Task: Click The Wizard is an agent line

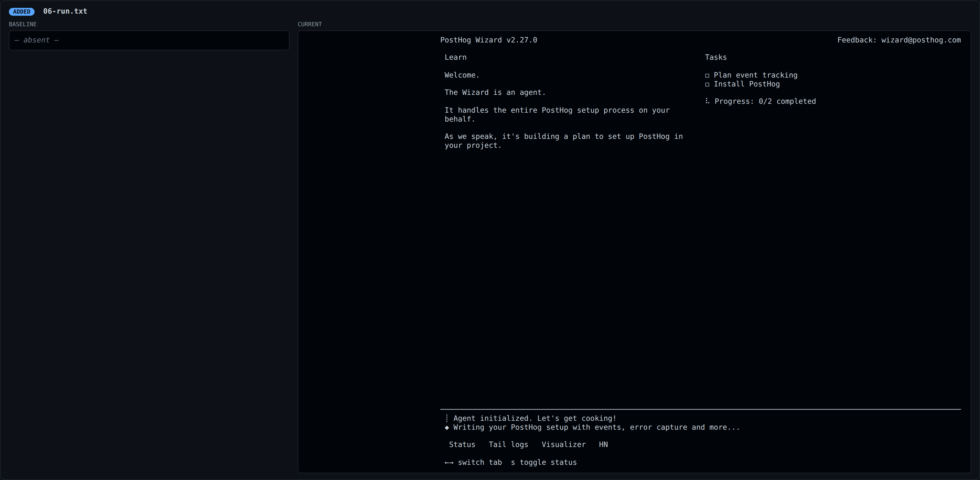Action: click(x=495, y=92)
